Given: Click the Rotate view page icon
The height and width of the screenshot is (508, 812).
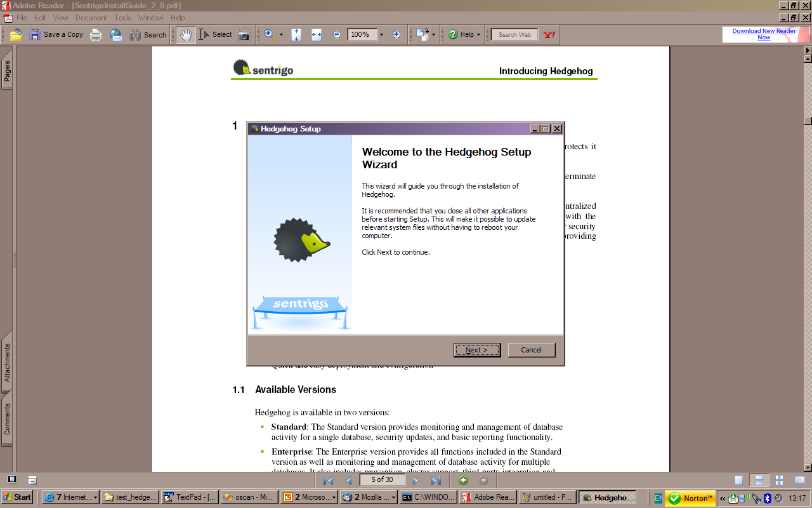Looking at the screenshot, I should tap(422, 35).
